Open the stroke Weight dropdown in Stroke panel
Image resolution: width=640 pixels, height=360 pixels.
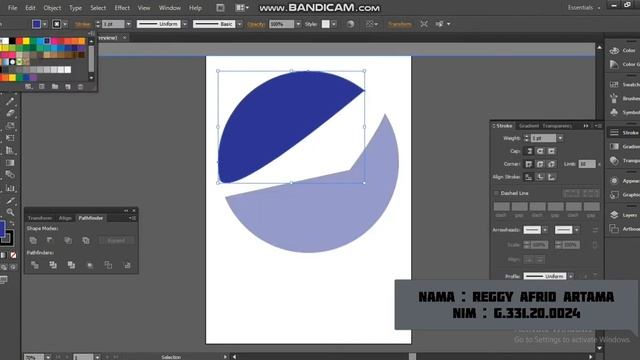(x=560, y=138)
